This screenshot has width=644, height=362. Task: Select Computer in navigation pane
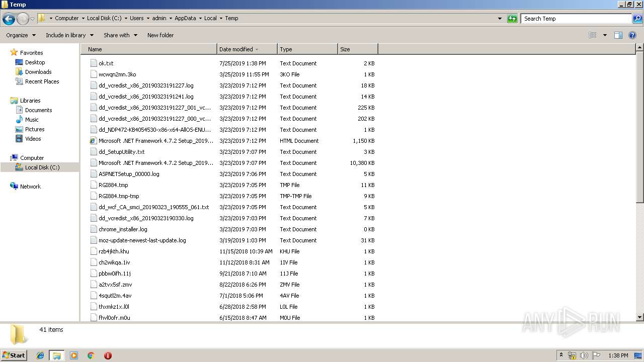pos(32,158)
